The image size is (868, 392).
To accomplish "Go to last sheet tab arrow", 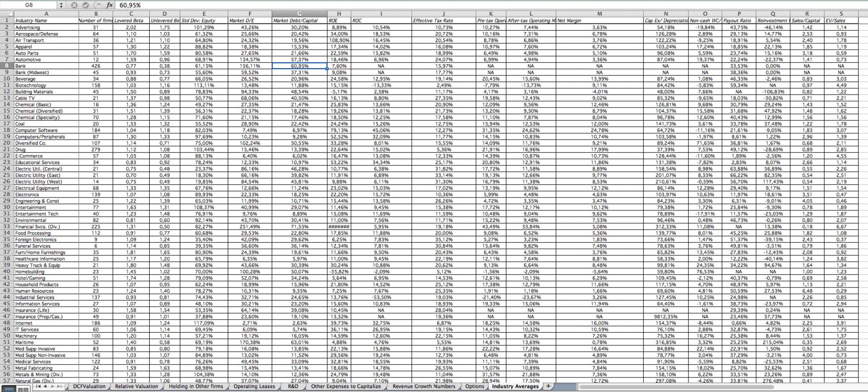I will (x=59, y=387).
